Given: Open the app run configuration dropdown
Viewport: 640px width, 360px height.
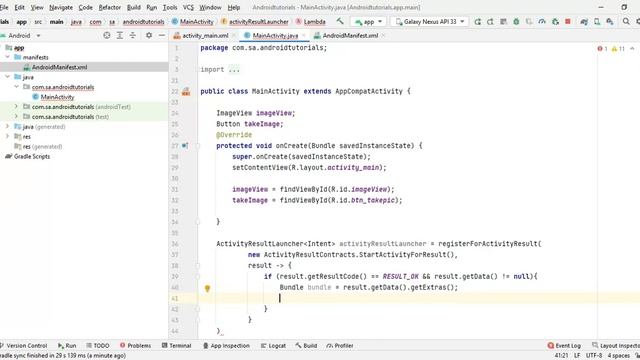Looking at the screenshot, I should click(369, 22).
